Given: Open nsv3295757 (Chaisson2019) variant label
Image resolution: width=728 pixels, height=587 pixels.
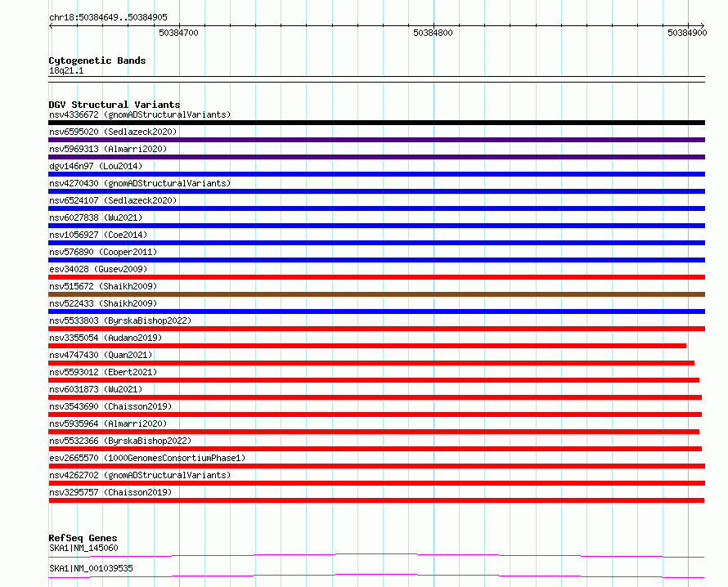Looking at the screenshot, I should point(110,492).
